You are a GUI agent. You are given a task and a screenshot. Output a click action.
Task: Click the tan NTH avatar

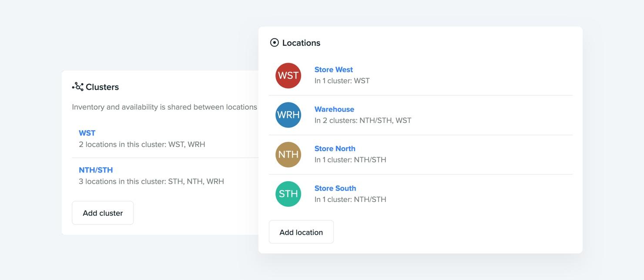(x=288, y=155)
